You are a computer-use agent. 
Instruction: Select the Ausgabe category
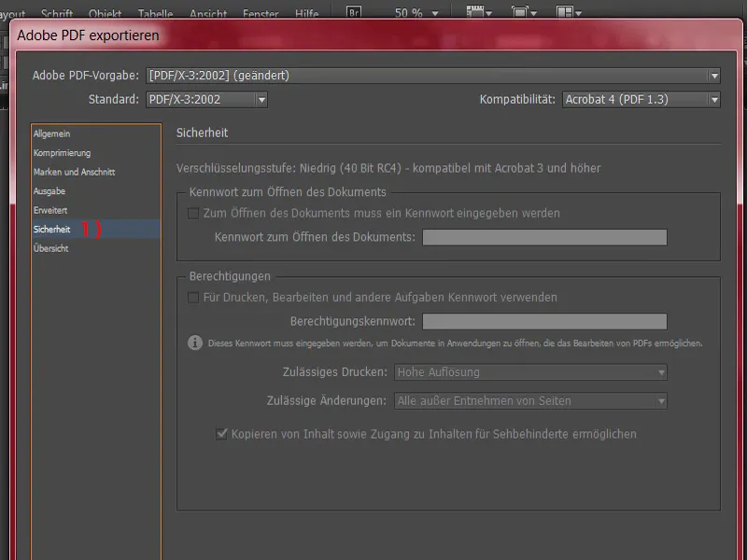pos(96,191)
